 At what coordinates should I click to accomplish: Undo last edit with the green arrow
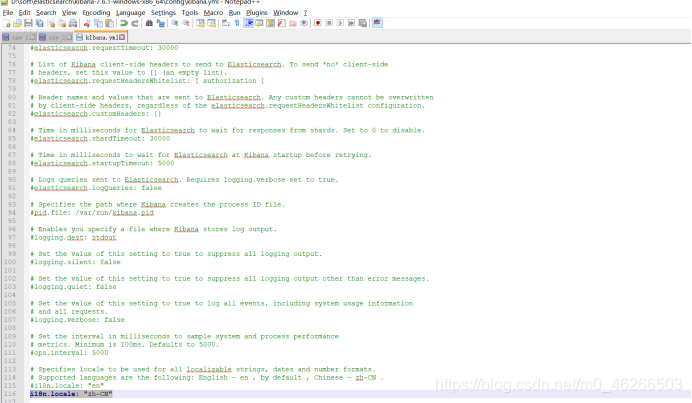(124, 23)
